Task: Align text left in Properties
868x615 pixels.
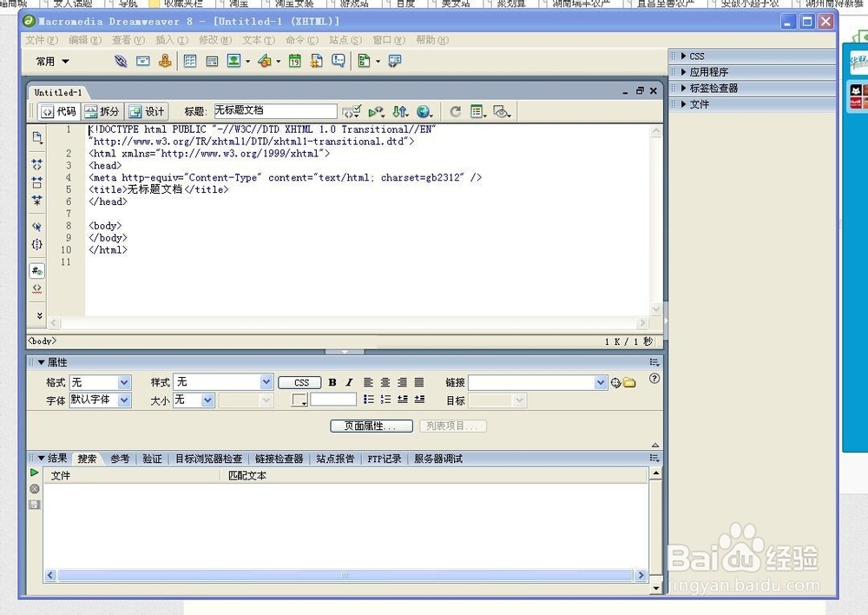Action: tap(368, 382)
